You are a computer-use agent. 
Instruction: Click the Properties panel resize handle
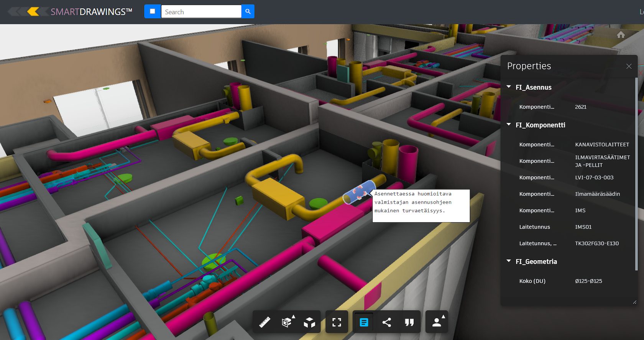634,302
